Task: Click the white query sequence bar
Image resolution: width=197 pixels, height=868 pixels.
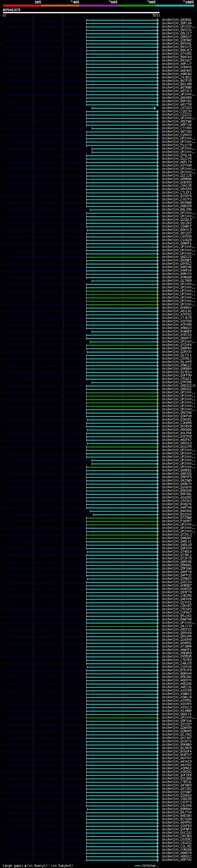Action: (x=81, y=12)
